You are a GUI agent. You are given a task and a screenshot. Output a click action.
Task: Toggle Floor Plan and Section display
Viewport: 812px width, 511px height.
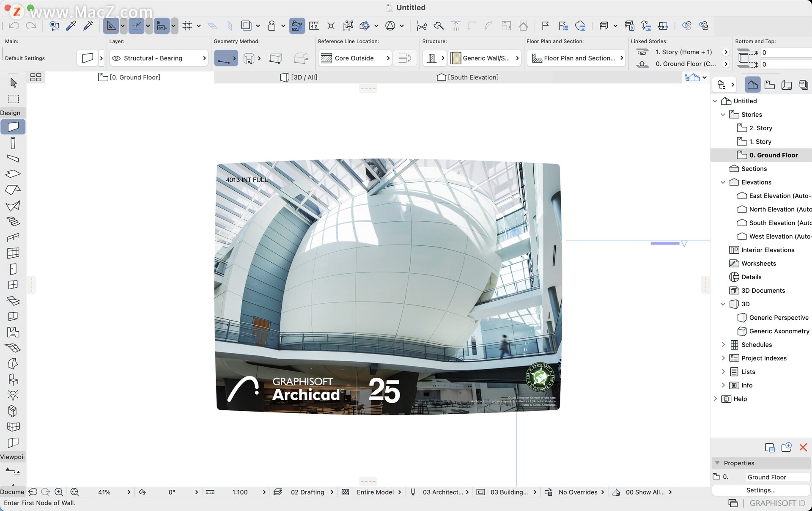(576, 57)
